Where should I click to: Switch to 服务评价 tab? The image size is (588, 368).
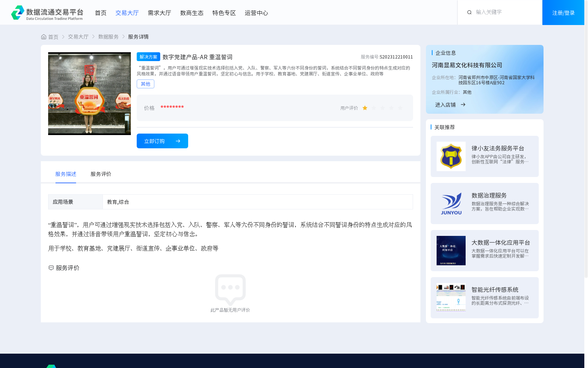(x=101, y=174)
